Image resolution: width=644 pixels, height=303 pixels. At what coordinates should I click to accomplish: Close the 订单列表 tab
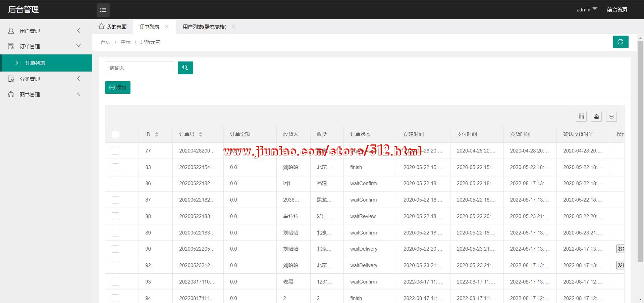(167, 27)
